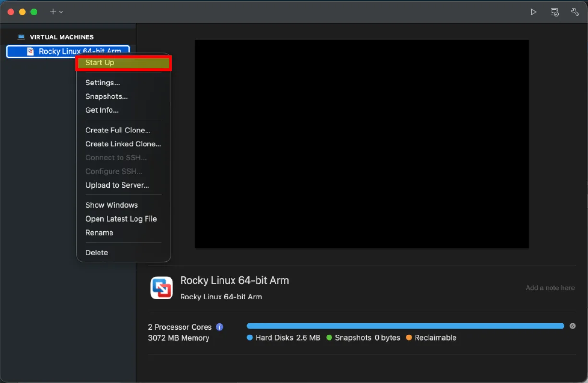
Task: Click the Rocky Linux 64-bit Arm subtitle
Action: [221, 297]
